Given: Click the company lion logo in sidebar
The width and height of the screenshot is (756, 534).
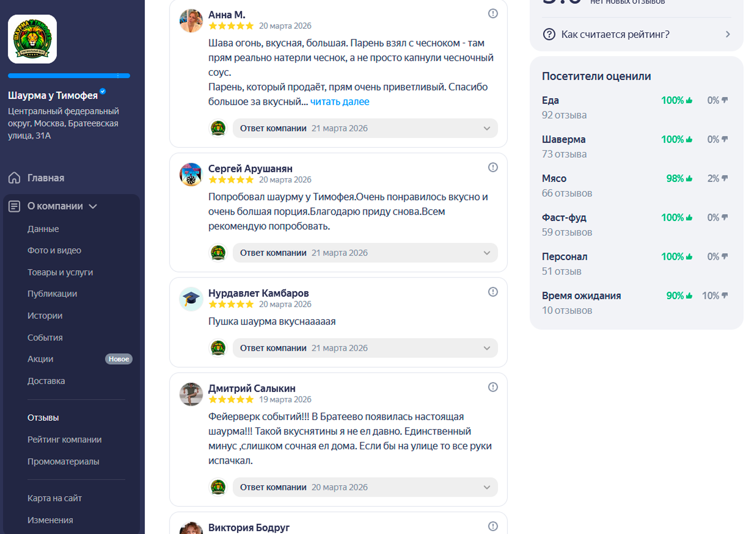Looking at the screenshot, I should [x=32, y=39].
